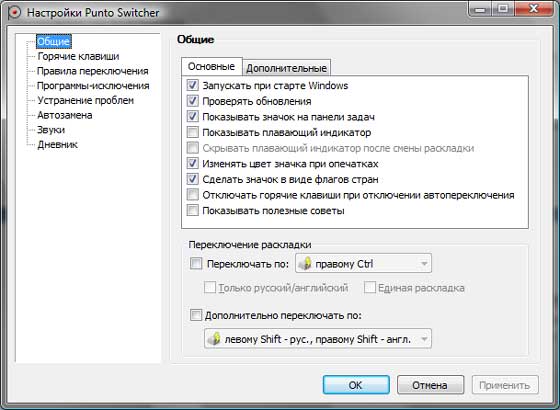Check the Переключать по checkbox
This screenshot has height=410, width=560.
coord(196,264)
